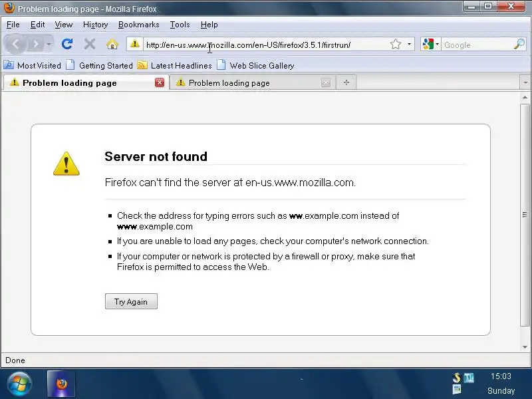This screenshot has width=532, height=399.
Task: Click the magnifying glass search icon
Action: pos(519,44)
